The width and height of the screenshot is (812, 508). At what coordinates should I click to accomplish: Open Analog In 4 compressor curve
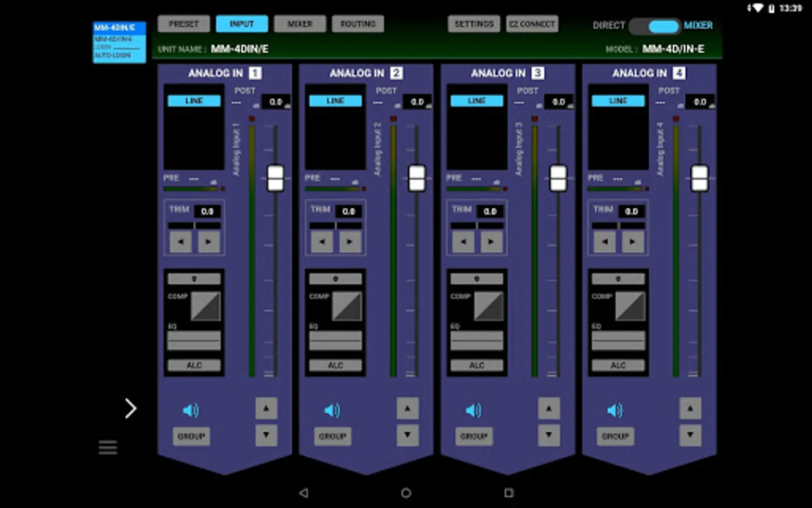630,306
